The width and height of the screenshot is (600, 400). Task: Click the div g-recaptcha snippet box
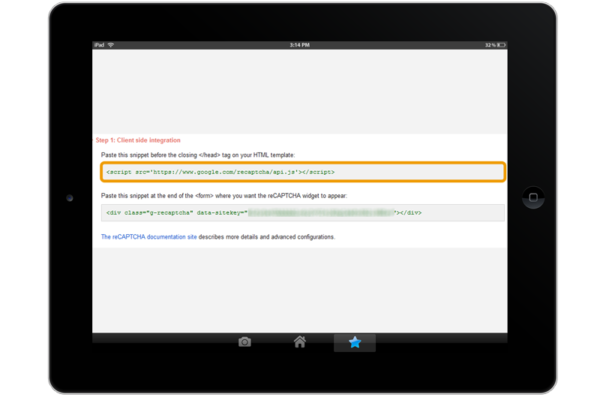[x=302, y=212]
